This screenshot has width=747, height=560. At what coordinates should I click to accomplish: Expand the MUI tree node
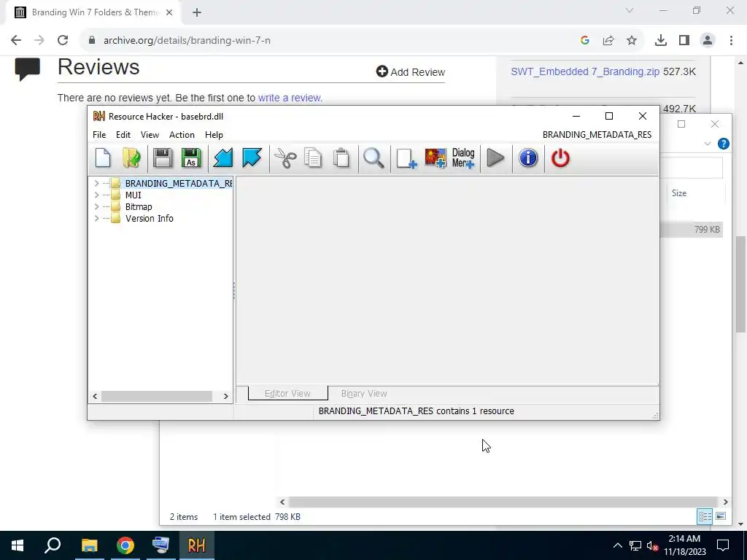(97, 195)
